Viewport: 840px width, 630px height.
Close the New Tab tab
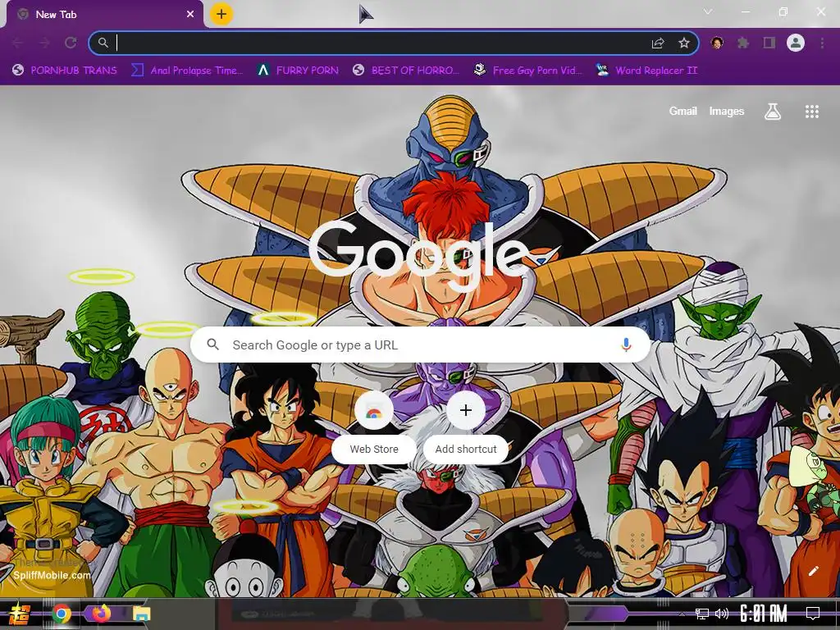(x=190, y=15)
